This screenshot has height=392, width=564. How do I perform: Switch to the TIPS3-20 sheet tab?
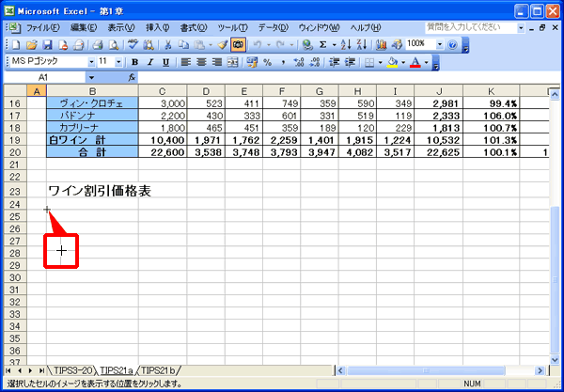(73, 369)
